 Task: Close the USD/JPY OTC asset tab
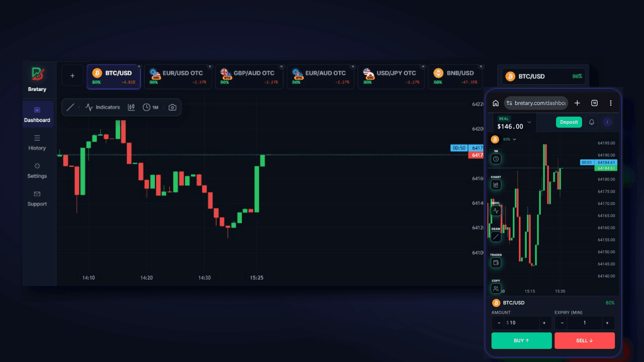point(423,67)
